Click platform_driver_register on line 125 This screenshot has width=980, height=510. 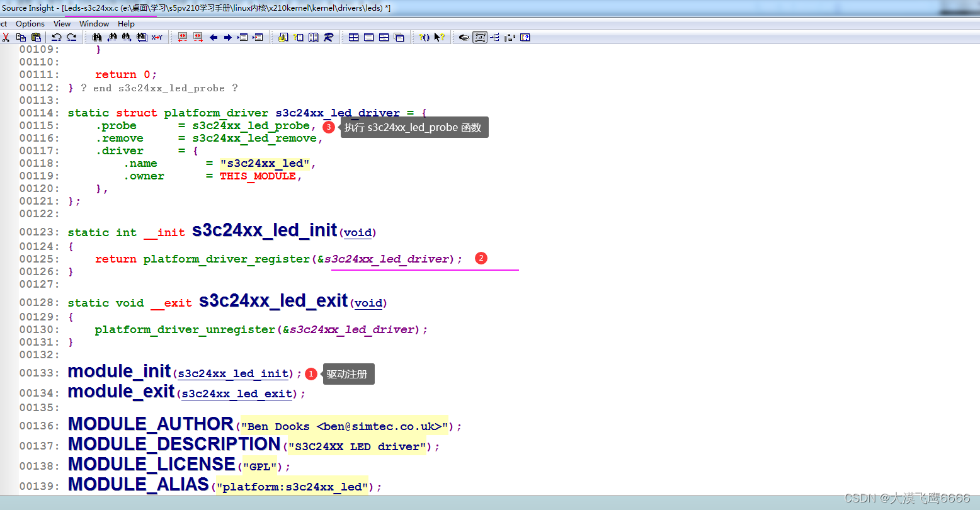point(227,259)
